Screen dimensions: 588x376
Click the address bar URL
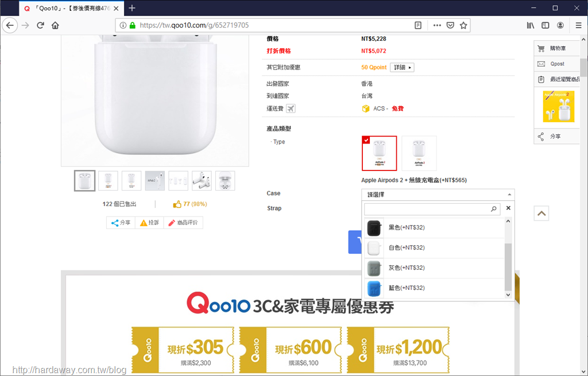coord(194,25)
